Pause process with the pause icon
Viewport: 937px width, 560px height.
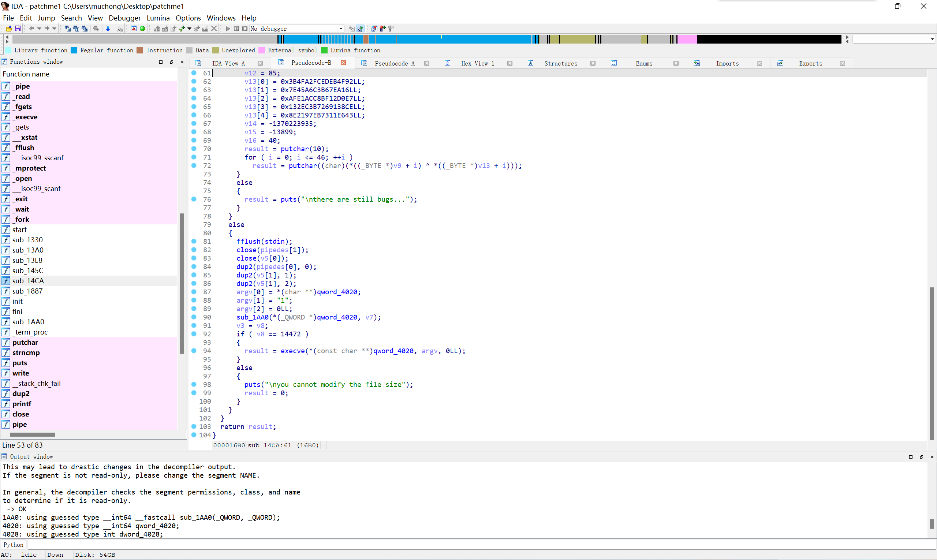[236, 29]
